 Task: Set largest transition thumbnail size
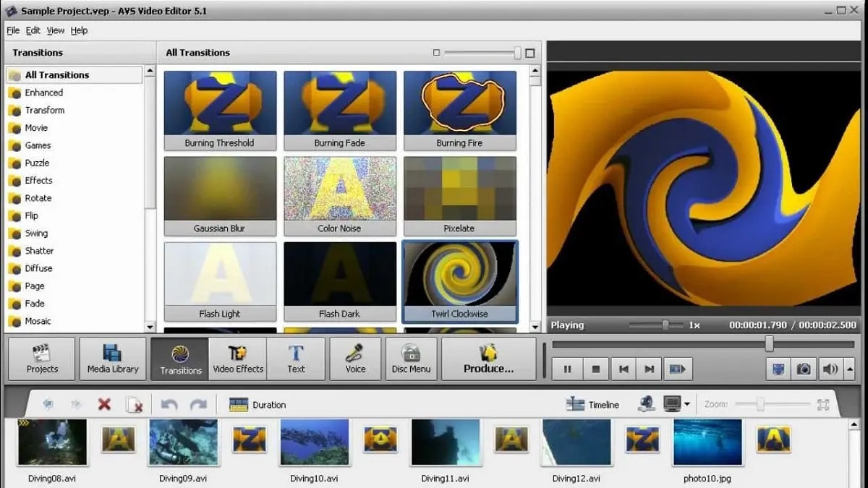530,53
